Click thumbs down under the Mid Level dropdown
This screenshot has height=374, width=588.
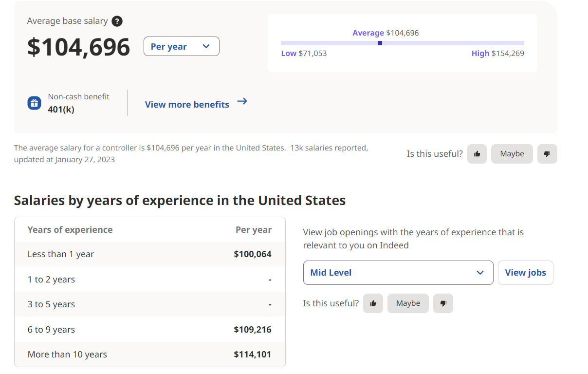click(443, 303)
